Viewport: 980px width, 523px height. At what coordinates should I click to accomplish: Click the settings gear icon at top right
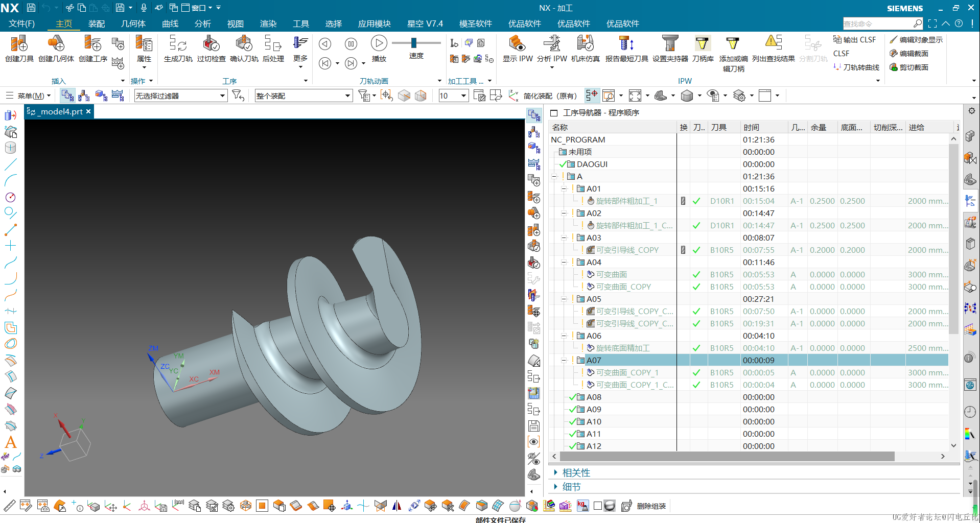pos(971,111)
